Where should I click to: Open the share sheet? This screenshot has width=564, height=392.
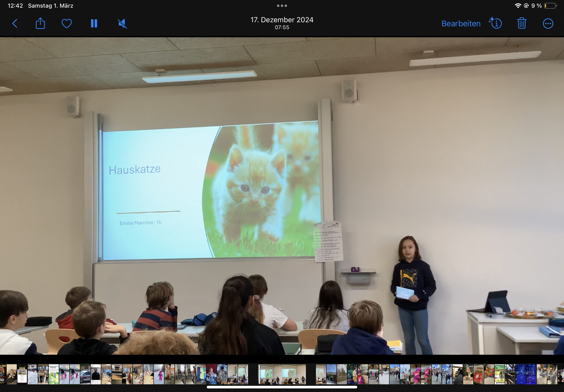[40, 24]
